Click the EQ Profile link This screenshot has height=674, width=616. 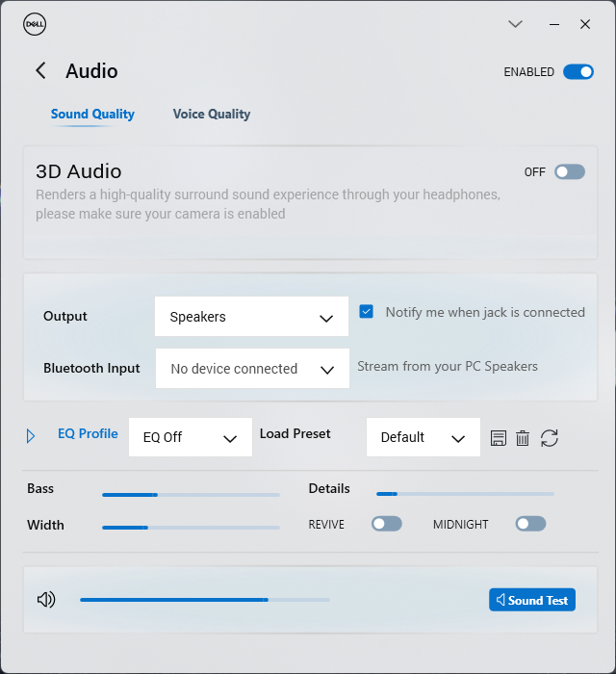pos(88,433)
